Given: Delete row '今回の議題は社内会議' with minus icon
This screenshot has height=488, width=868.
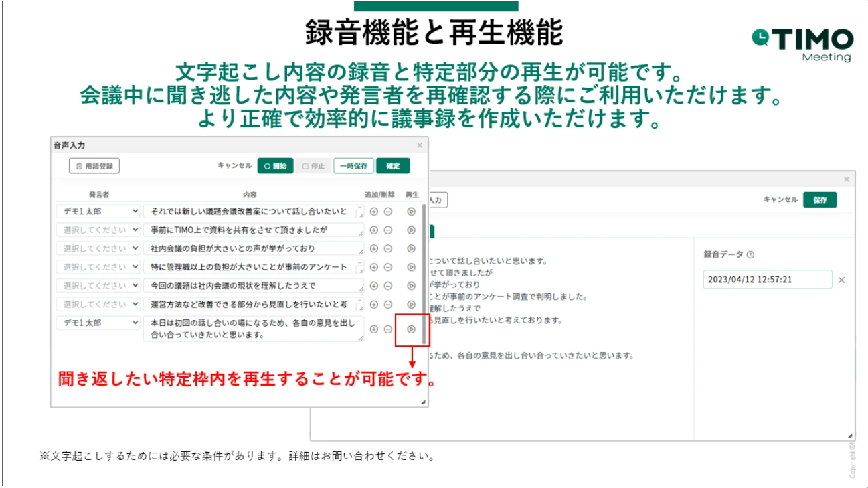Looking at the screenshot, I should pos(387,286).
